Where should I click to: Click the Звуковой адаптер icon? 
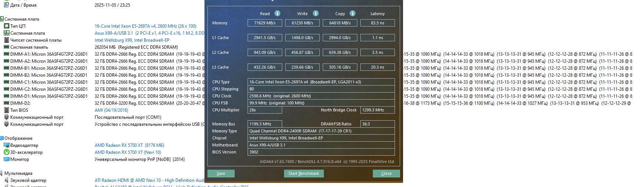[6, 180]
